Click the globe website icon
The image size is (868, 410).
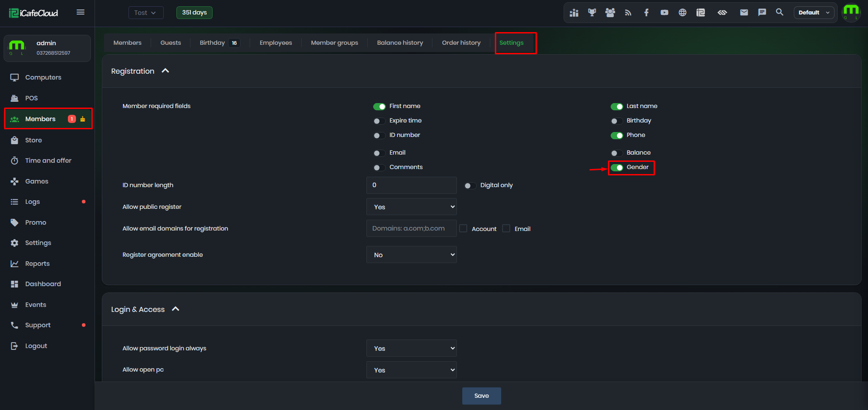682,13
